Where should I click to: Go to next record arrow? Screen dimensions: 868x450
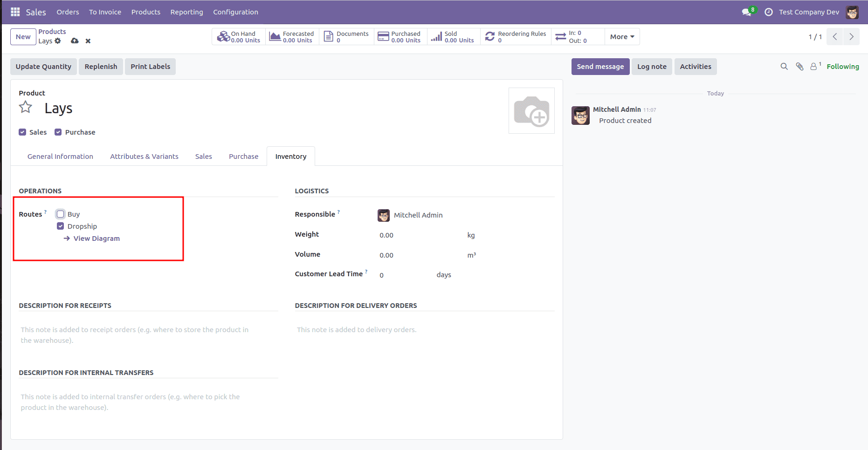pos(851,37)
